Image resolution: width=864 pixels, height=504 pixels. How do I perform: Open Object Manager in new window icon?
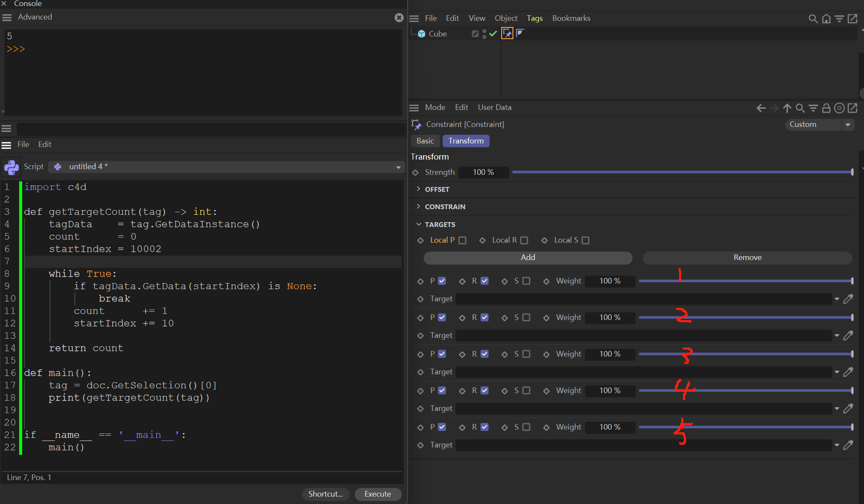853,19
